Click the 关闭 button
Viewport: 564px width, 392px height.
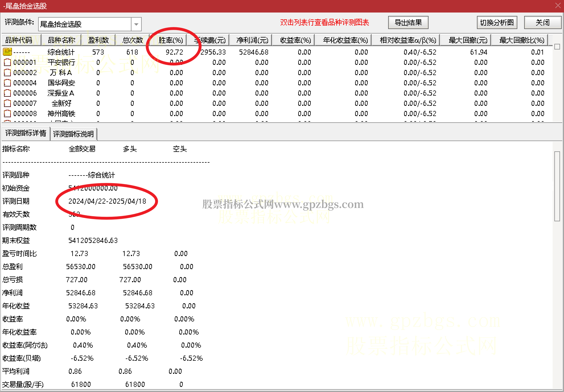pyautogui.click(x=543, y=22)
